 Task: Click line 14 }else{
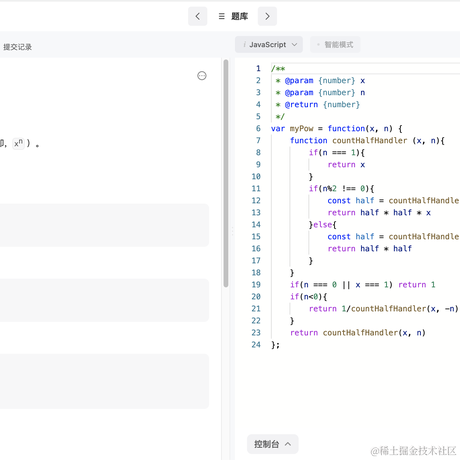(x=323, y=225)
